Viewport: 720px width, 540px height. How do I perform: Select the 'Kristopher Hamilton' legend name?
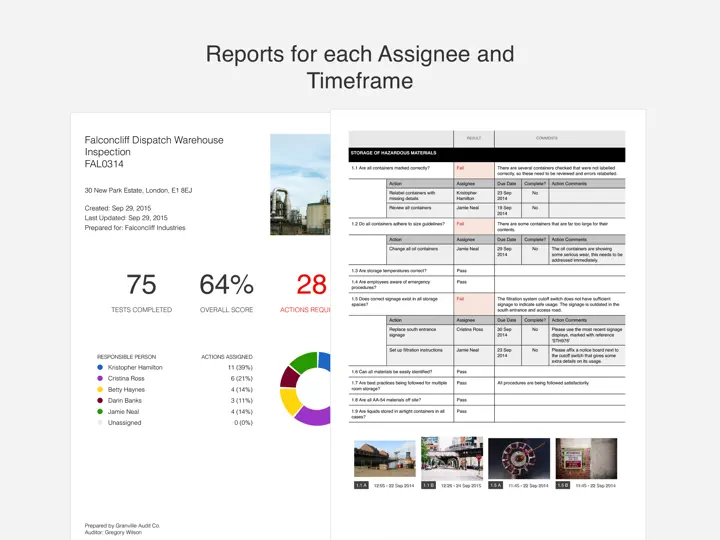tap(135, 367)
